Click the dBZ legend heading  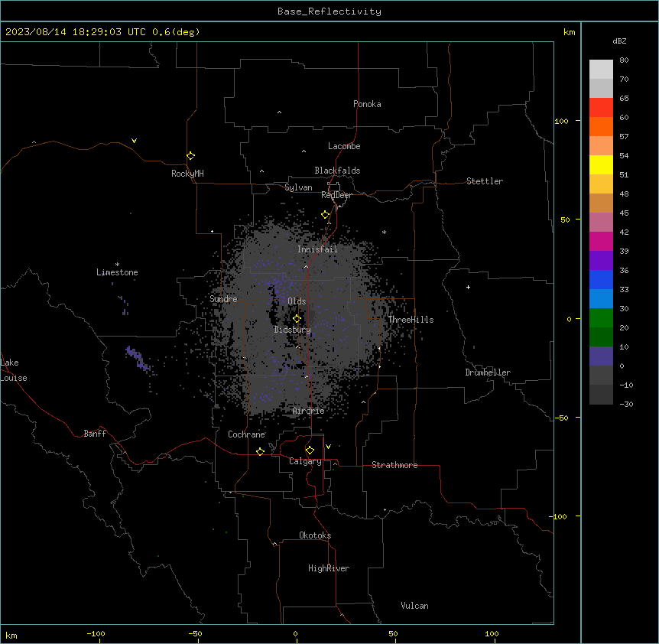pyautogui.click(x=619, y=41)
